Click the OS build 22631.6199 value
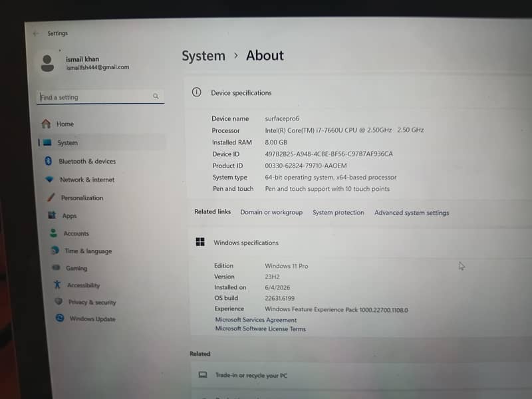This screenshot has width=532, height=399. (x=279, y=298)
